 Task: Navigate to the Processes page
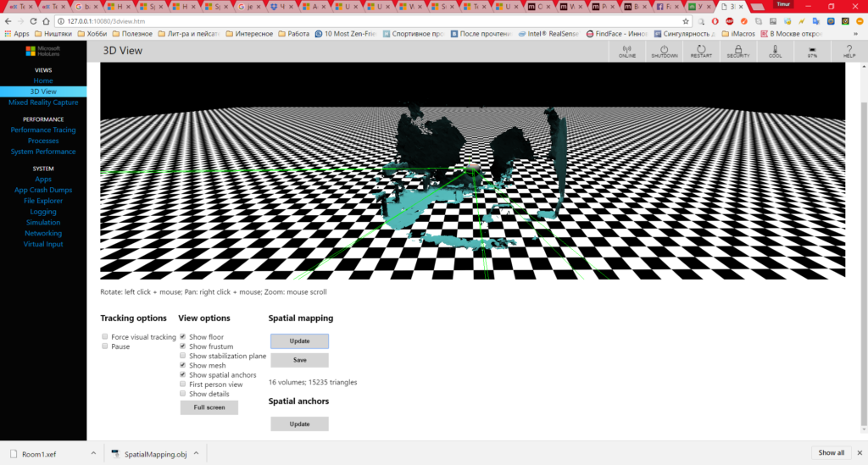43,141
